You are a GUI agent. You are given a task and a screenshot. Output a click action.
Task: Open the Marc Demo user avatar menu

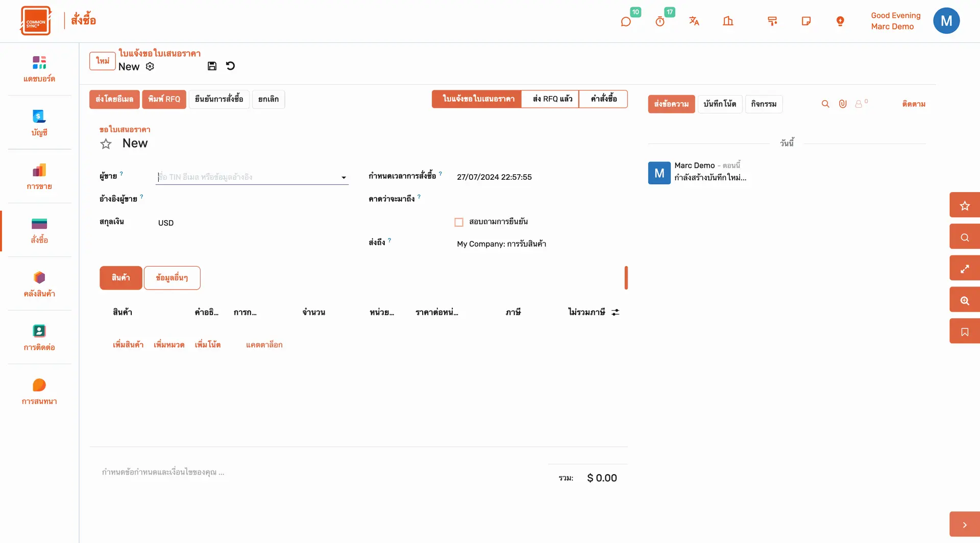click(x=946, y=21)
